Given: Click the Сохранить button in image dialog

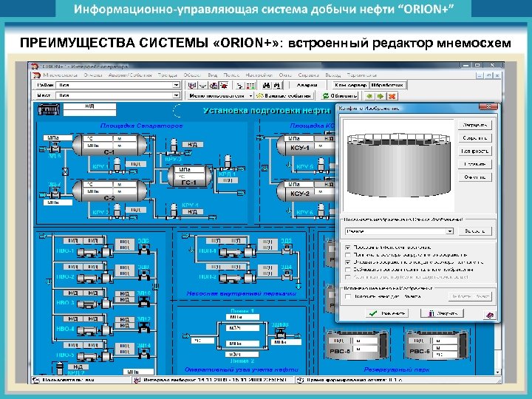Looking at the screenshot, I should click(474, 138).
